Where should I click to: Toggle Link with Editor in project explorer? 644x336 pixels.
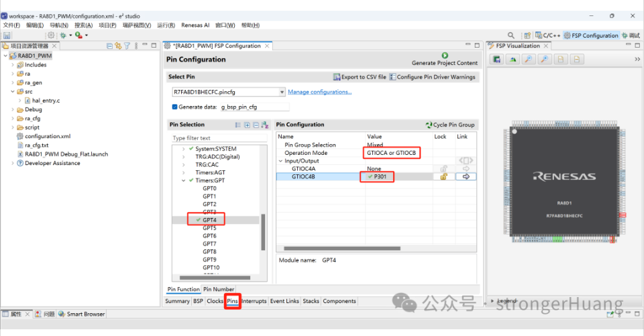[118, 46]
